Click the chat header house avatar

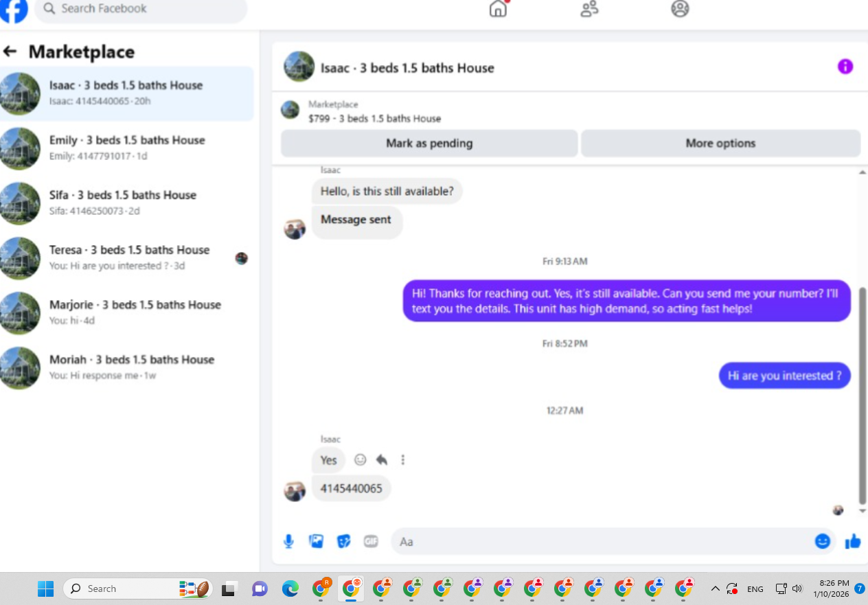click(x=299, y=67)
